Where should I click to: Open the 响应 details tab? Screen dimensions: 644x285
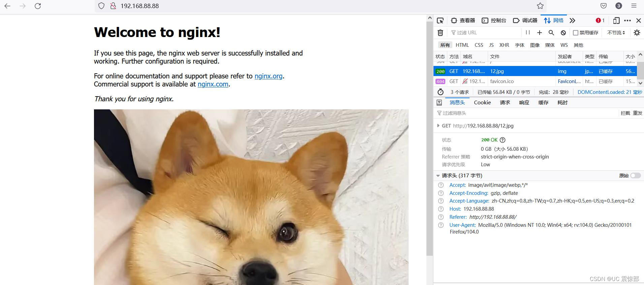(x=524, y=102)
